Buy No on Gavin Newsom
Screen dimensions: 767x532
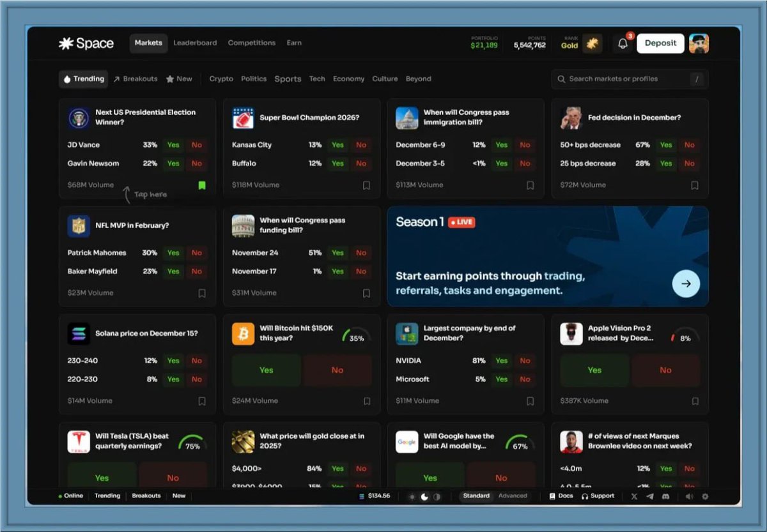pyautogui.click(x=197, y=163)
